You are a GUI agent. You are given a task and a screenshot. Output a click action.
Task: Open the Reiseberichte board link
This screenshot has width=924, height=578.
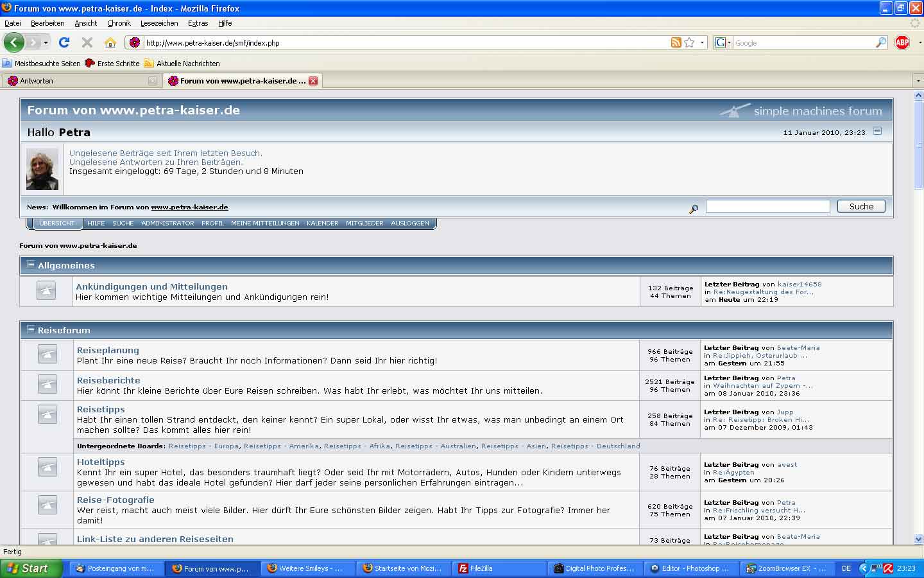point(108,380)
